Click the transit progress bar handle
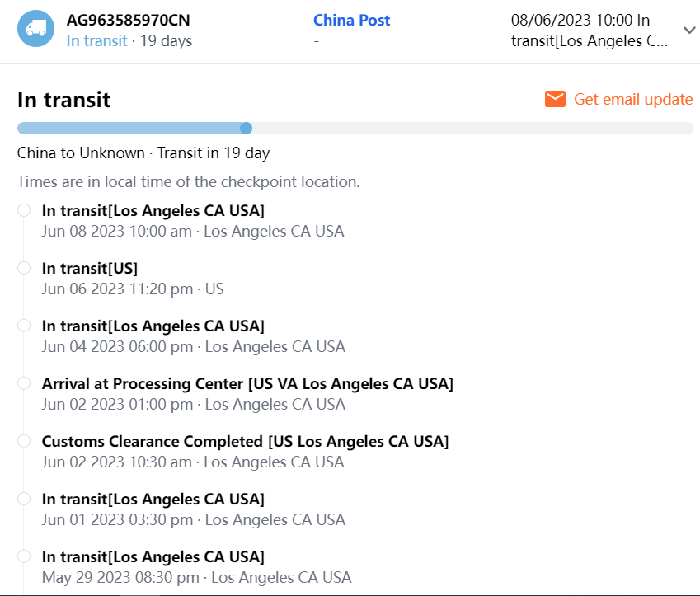The image size is (700, 596). click(x=246, y=128)
